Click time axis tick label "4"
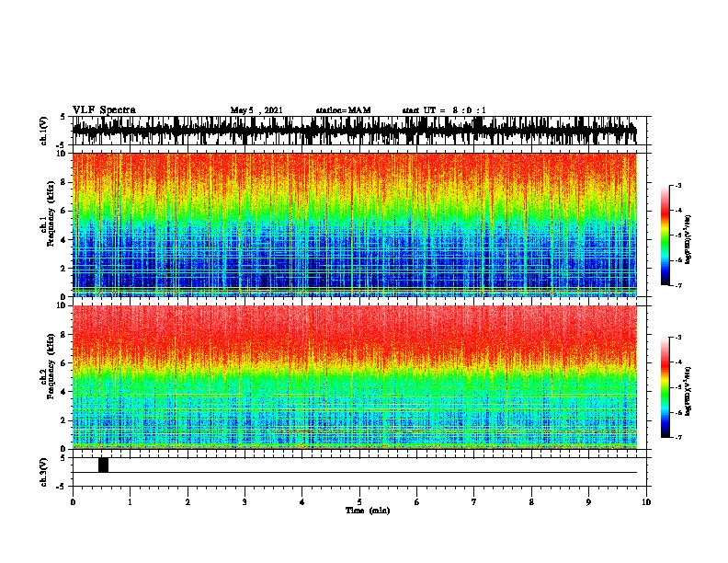 (x=302, y=502)
